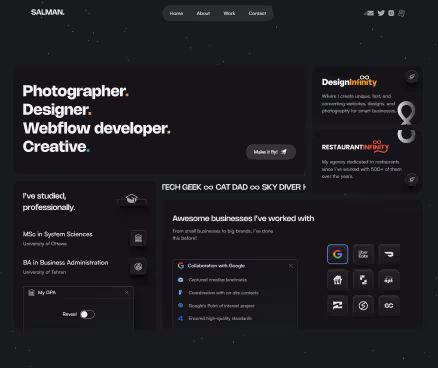Click the icon beside "Ensured high-quality standards"
Image resolution: width=438 pixels, height=368 pixels.
pyautogui.click(x=180, y=318)
